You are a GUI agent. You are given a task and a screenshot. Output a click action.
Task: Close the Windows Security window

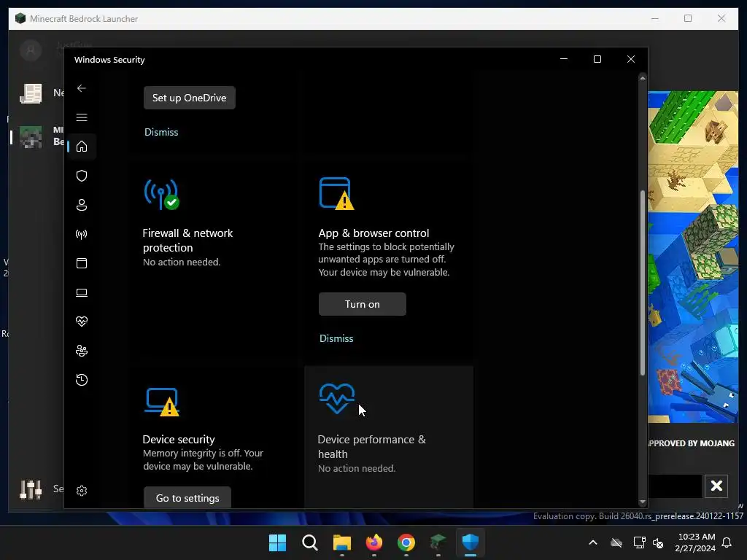point(631,59)
